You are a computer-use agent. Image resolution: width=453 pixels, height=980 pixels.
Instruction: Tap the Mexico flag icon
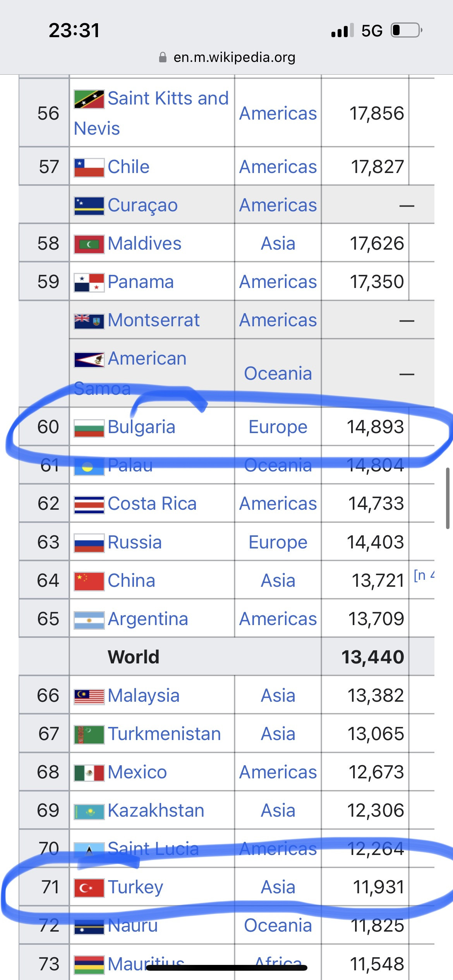coord(89,773)
